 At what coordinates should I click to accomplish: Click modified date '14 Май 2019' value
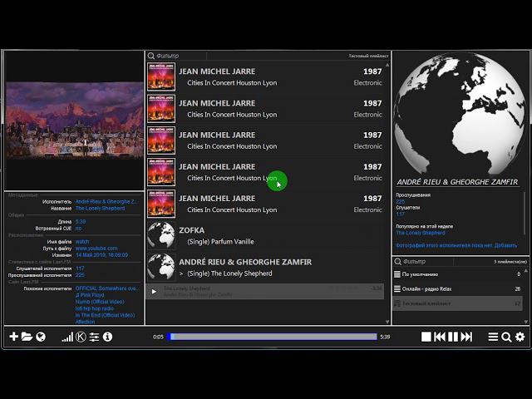click(101, 255)
